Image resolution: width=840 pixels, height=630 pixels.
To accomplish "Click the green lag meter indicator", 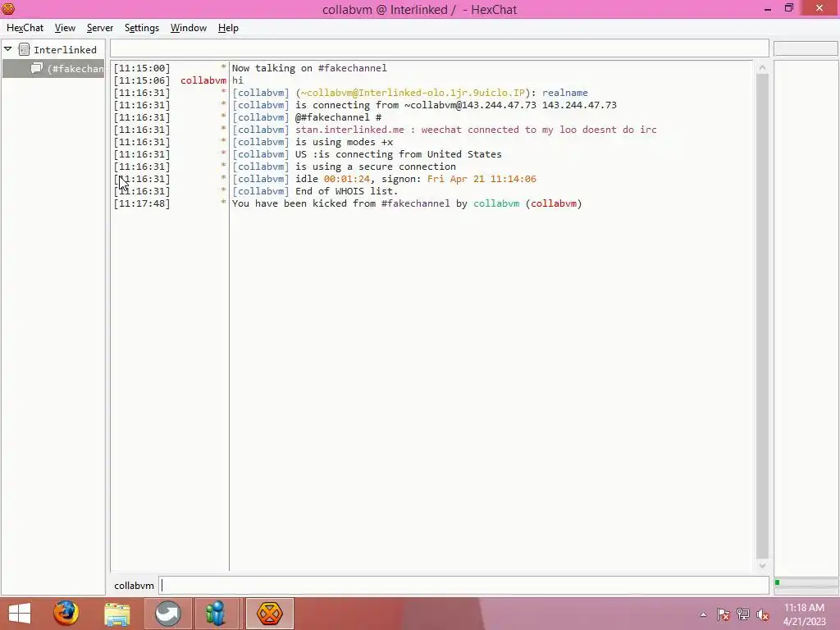I will coord(778,582).
